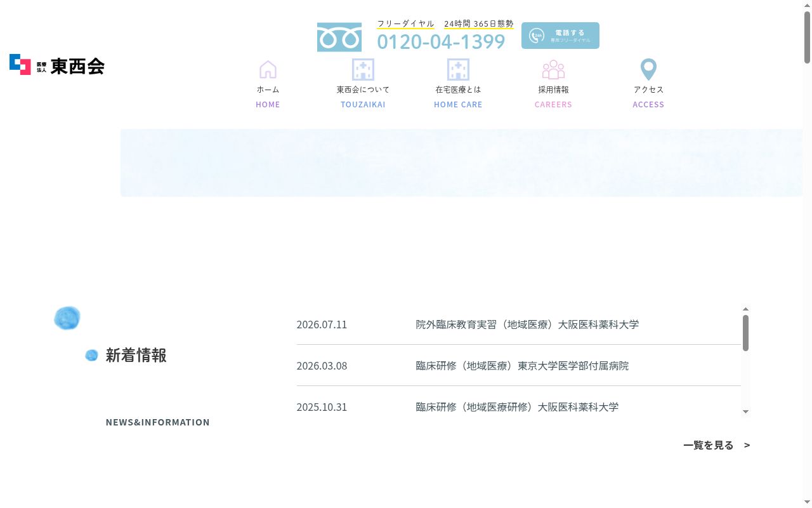Screen dimensions: 812x508
Task: Click the 東西会 logo
Action: coord(57,65)
